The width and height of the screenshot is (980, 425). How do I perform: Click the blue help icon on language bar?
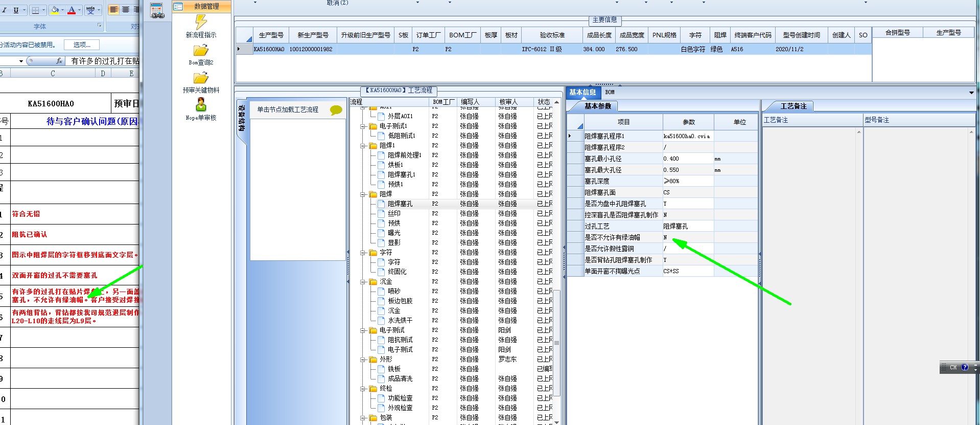tap(965, 367)
